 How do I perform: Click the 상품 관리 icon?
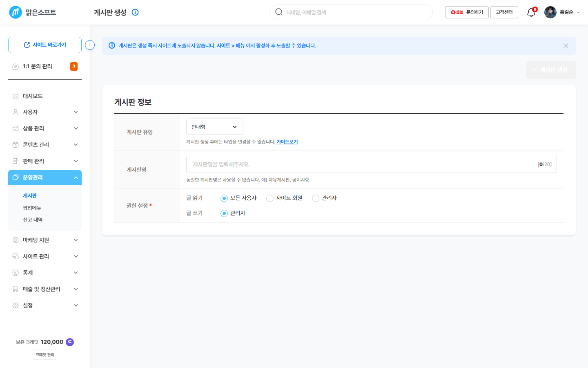point(16,128)
